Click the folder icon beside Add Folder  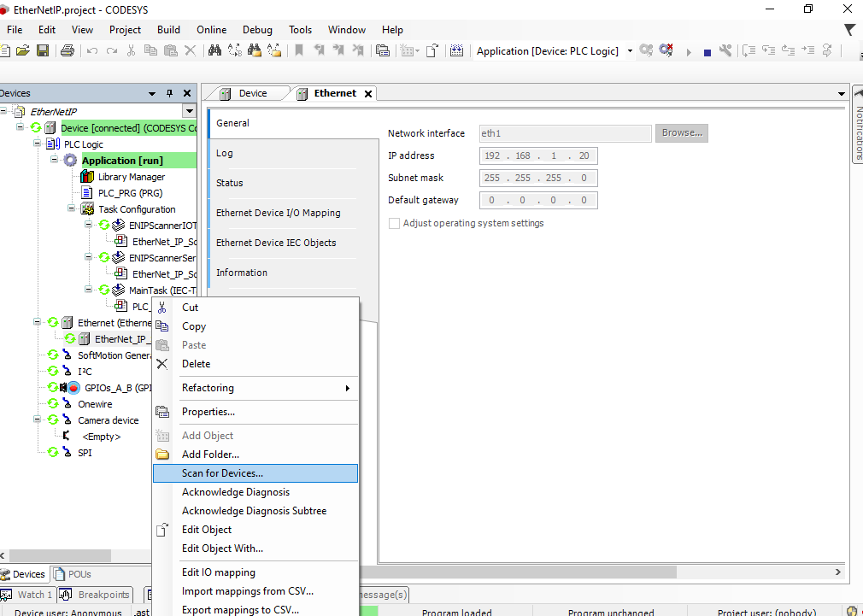pyautogui.click(x=162, y=455)
